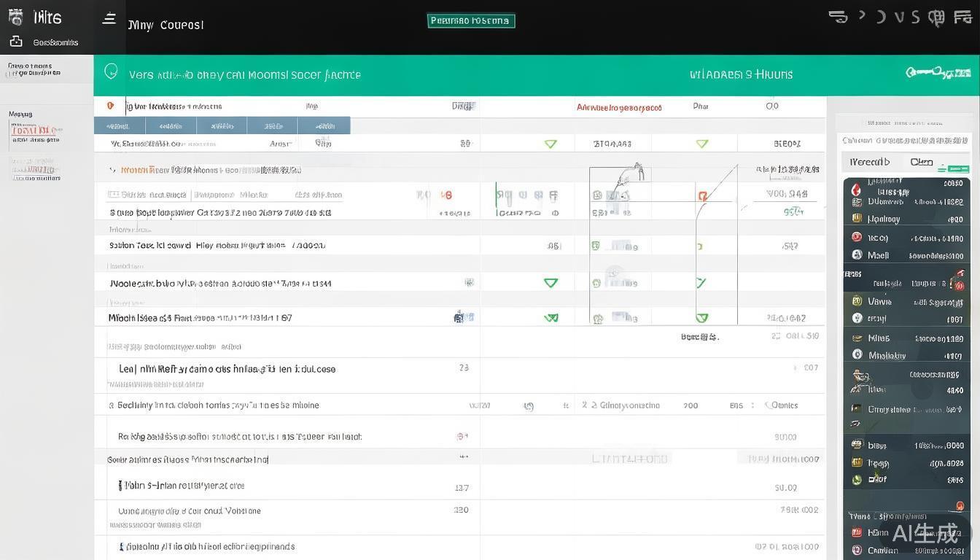Image resolution: width=980 pixels, height=560 pixels.
Task: Switch to the last blue tab in the strip
Action: coord(324,125)
